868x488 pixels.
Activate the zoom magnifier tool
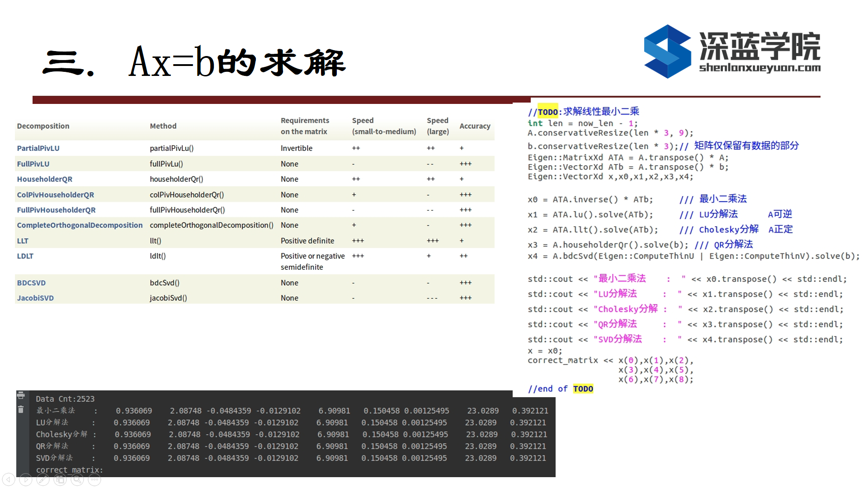[x=77, y=479]
